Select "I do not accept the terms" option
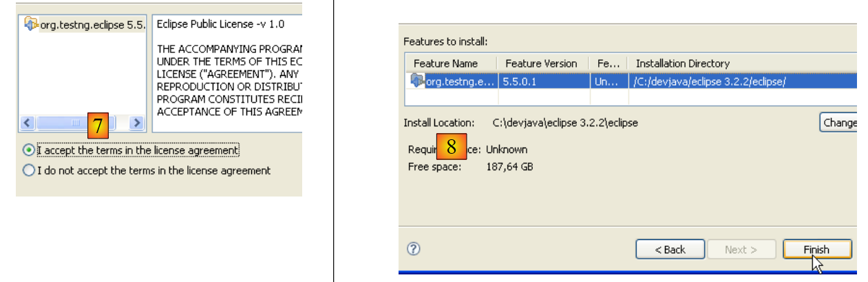Viewport: 868px width, 282px height. click(28, 170)
